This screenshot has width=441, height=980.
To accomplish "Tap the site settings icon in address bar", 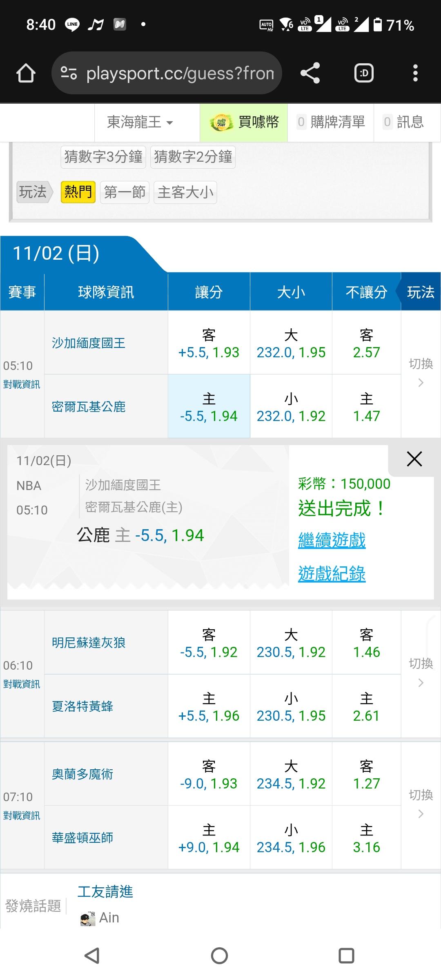I will 69,73.
